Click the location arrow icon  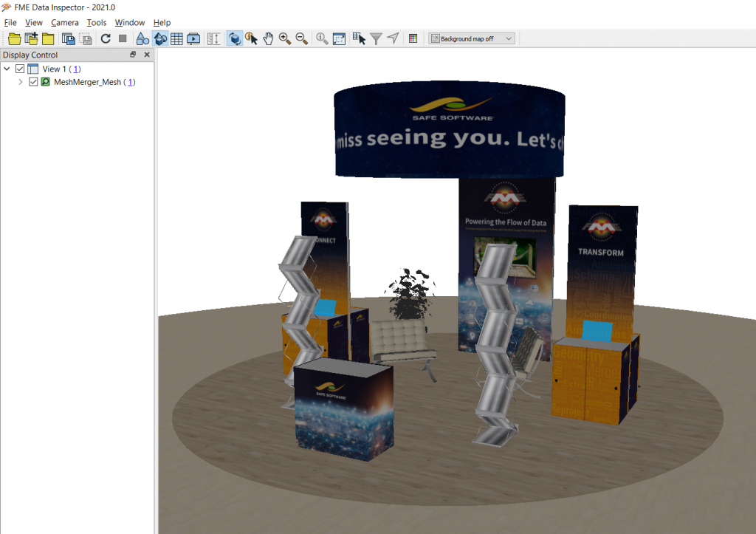393,38
